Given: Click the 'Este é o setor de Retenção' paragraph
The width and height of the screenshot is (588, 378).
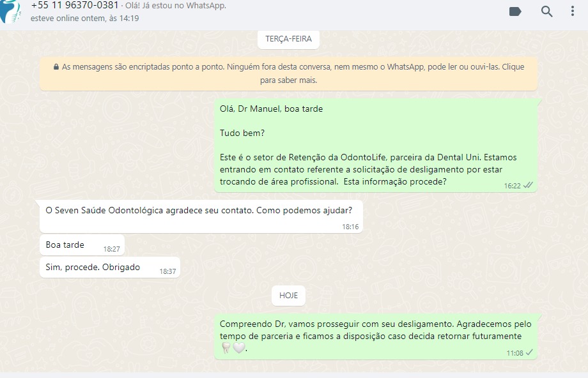Looking at the screenshot, I should point(368,169).
